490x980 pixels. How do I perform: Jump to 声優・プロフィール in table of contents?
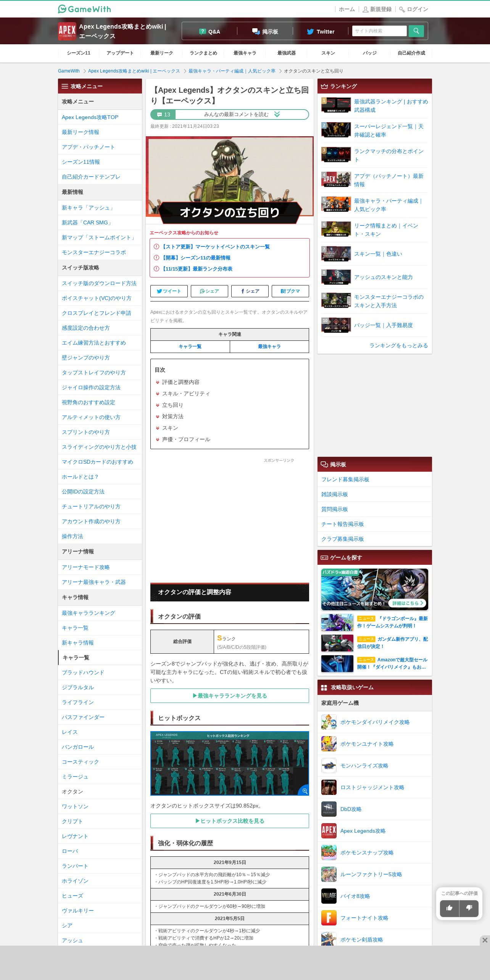[186, 439]
